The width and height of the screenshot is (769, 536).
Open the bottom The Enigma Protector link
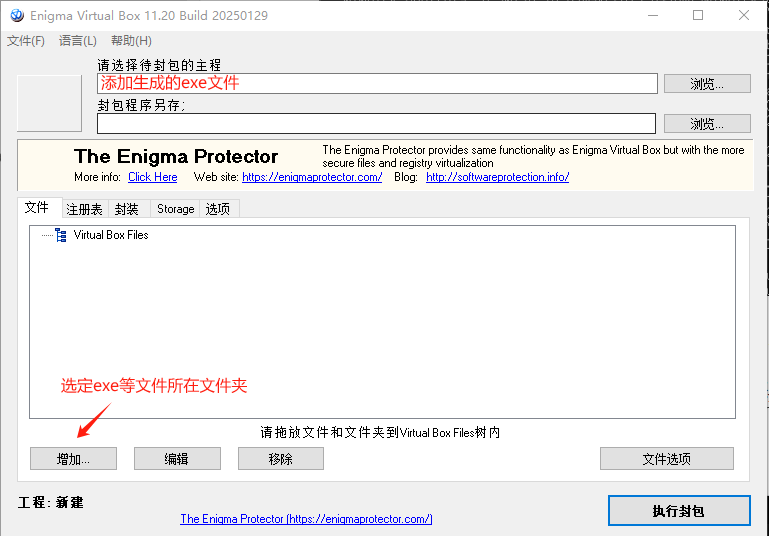[306, 519]
